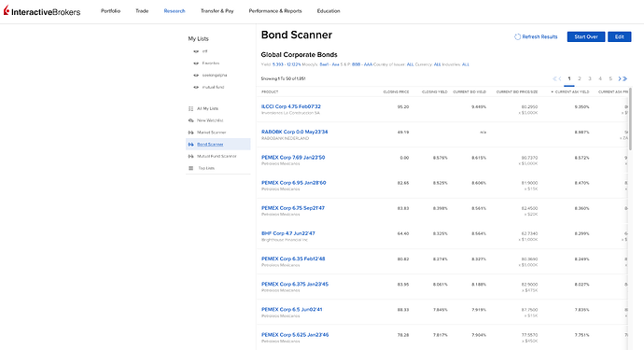The width and height of the screenshot is (644, 350).
Task: Click the New Watchlist icon in sidebar
Action: point(190,120)
